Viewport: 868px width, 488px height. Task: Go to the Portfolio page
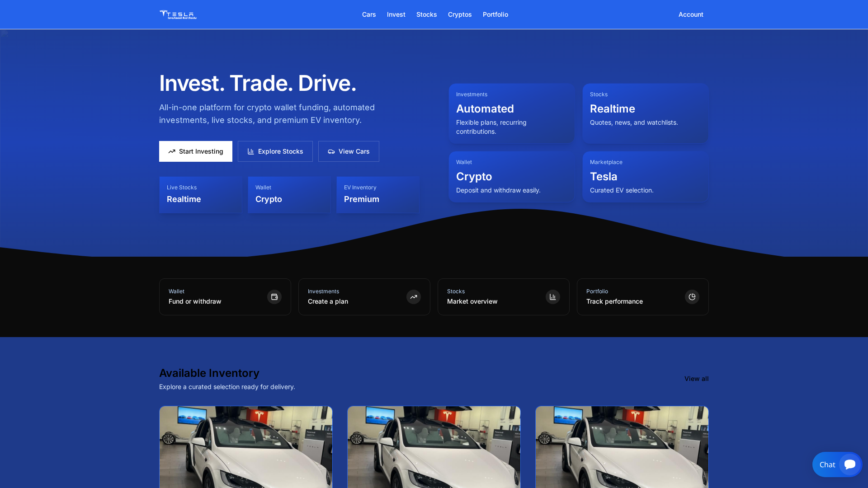(x=495, y=14)
